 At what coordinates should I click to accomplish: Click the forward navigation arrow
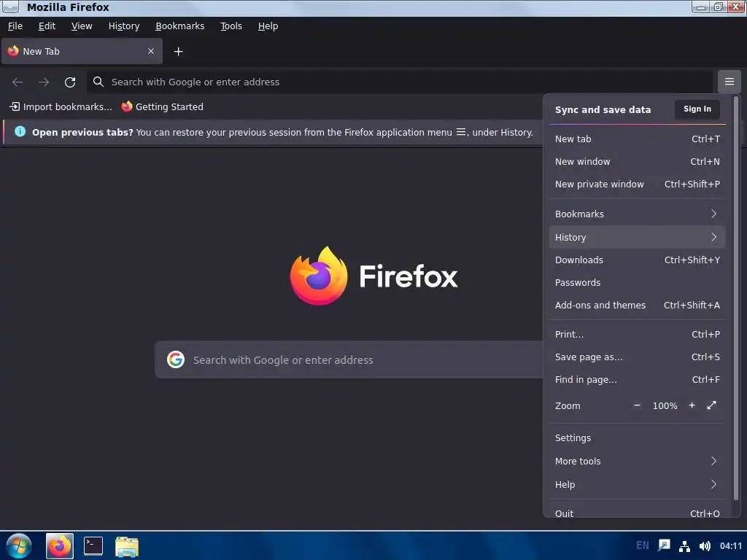pos(44,82)
